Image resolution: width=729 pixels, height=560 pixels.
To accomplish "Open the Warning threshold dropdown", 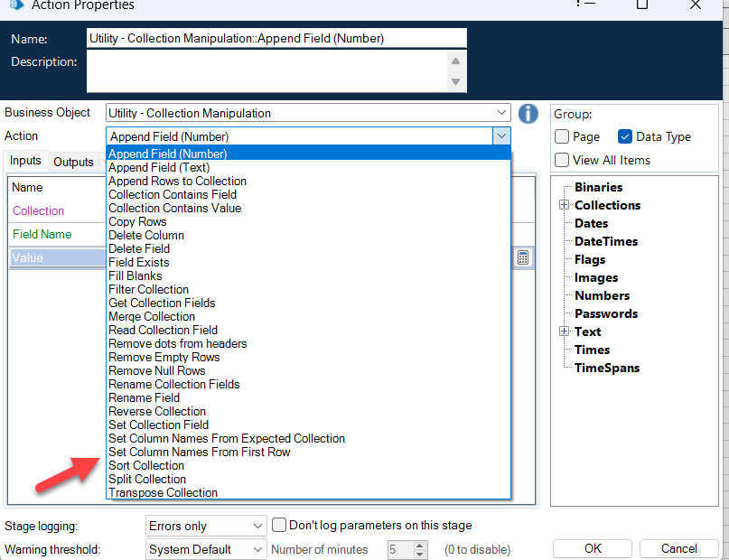I will pos(257,549).
